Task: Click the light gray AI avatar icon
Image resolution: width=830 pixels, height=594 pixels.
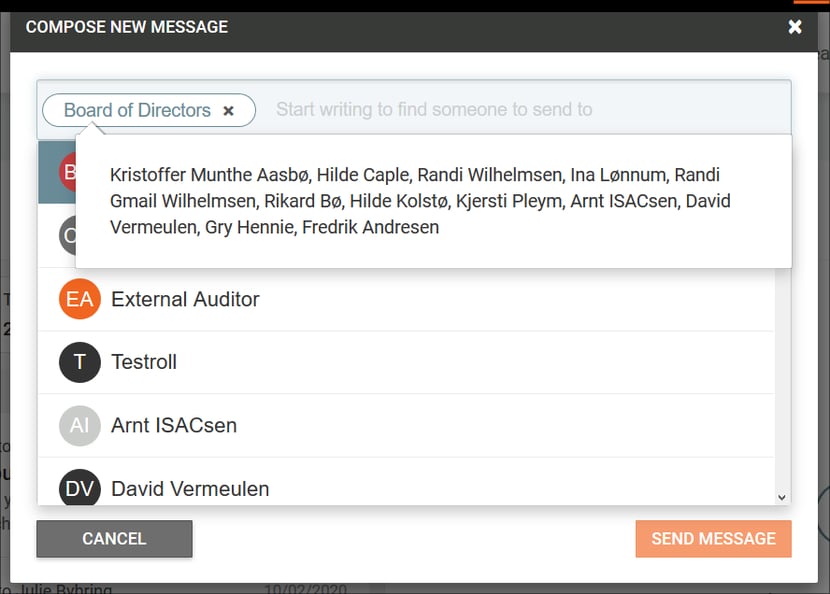Action: click(79, 425)
